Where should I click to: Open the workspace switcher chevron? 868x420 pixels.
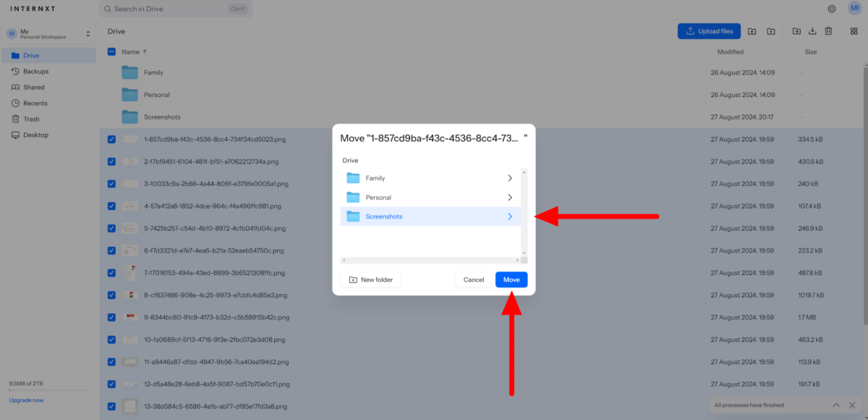coord(87,33)
